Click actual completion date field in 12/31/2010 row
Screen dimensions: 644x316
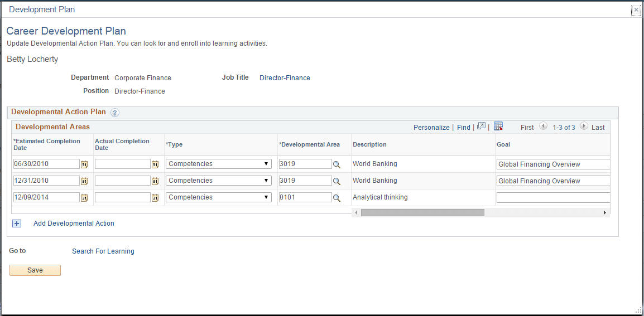coord(123,181)
